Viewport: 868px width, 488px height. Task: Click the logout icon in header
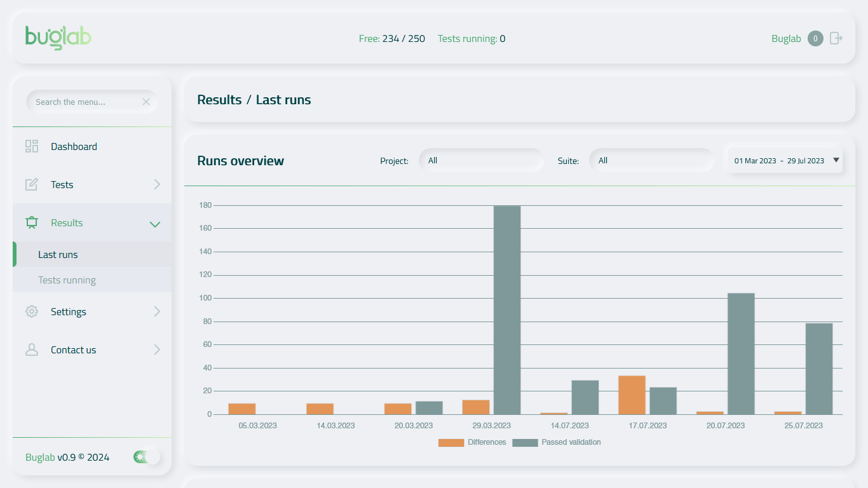coord(836,39)
